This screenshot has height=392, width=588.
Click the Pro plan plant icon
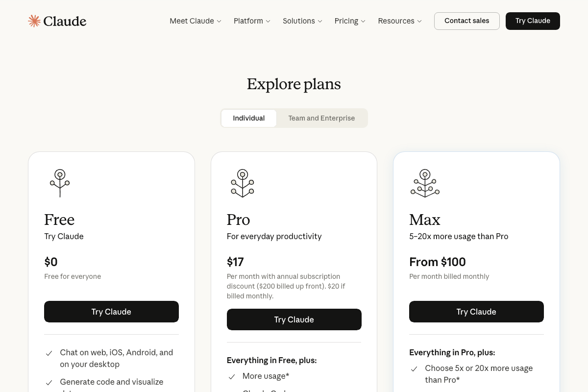pyautogui.click(x=242, y=183)
